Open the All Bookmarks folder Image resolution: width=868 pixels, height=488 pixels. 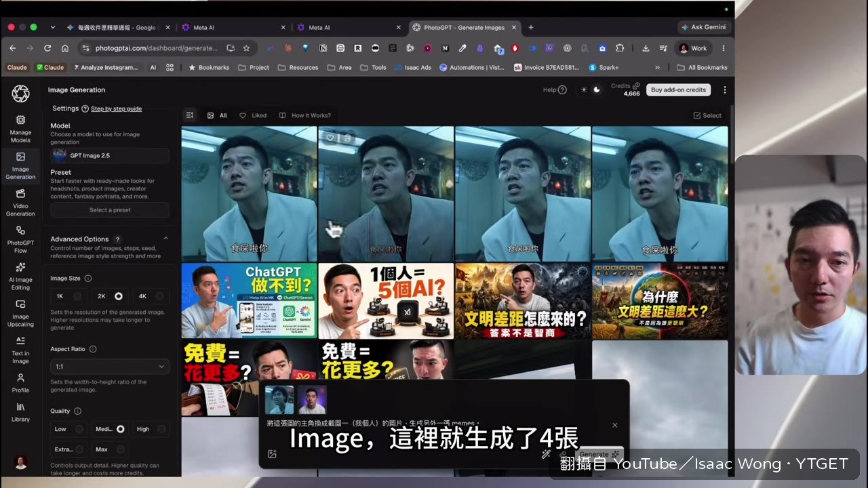click(702, 67)
